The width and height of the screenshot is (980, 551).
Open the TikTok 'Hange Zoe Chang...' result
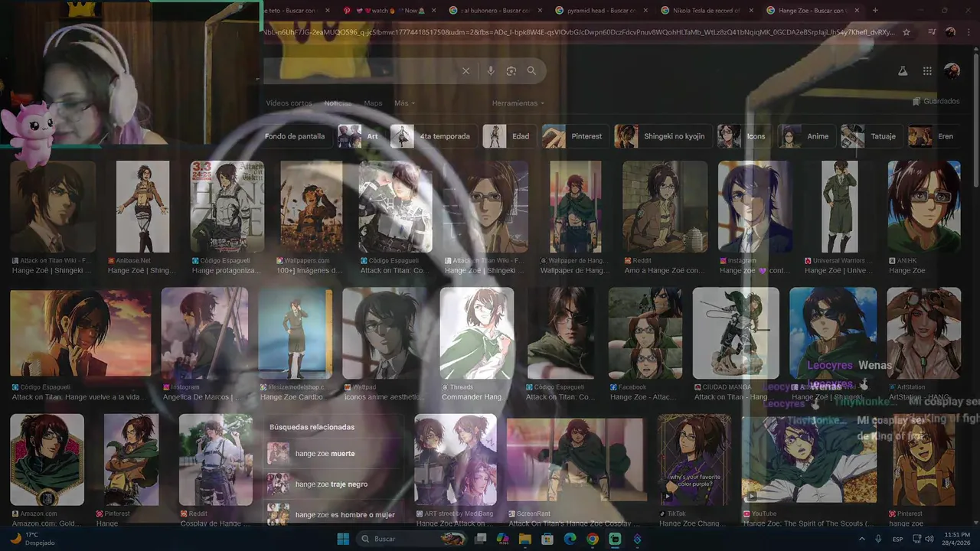694,460
